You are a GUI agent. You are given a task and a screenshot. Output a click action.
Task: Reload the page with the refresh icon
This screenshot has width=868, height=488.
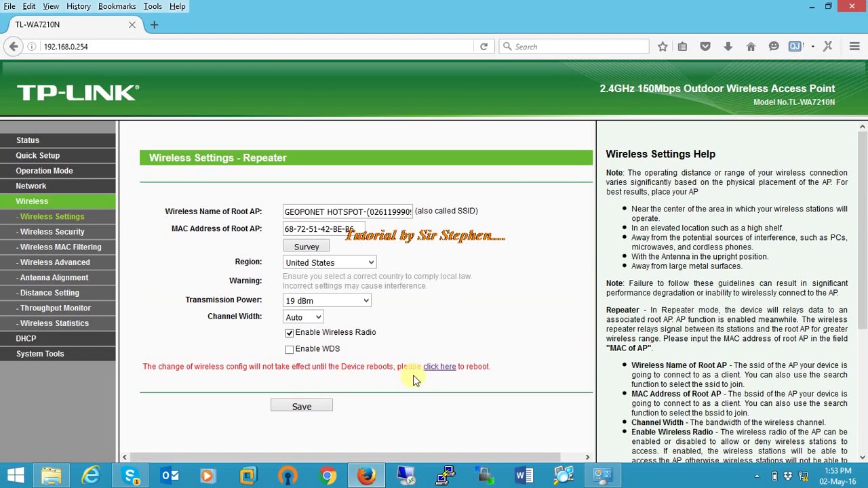click(484, 46)
